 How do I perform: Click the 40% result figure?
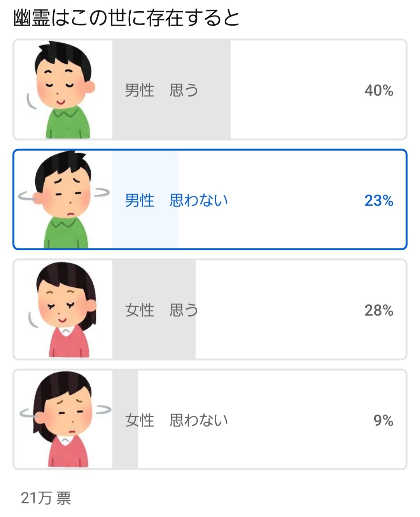(x=378, y=90)
